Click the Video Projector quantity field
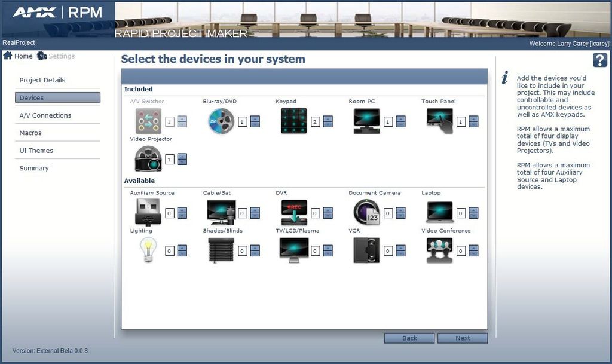Viewport: 612px width, 364px height. point(169,160)
